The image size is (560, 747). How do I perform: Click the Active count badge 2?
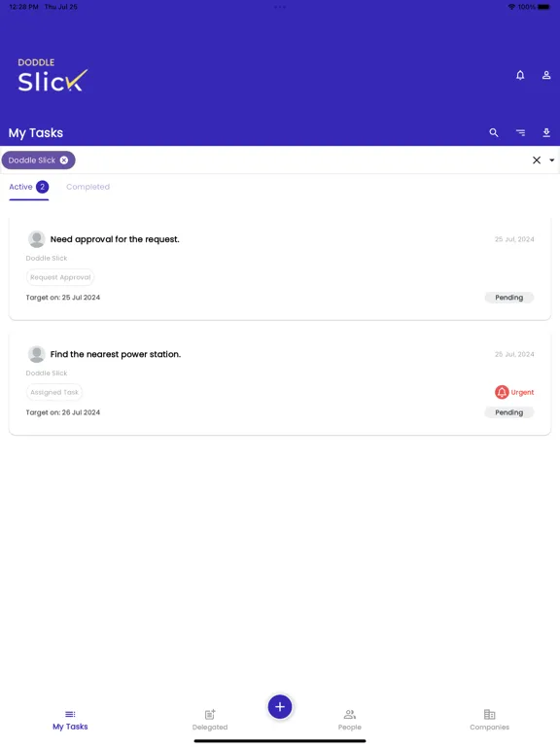point(43,187)
